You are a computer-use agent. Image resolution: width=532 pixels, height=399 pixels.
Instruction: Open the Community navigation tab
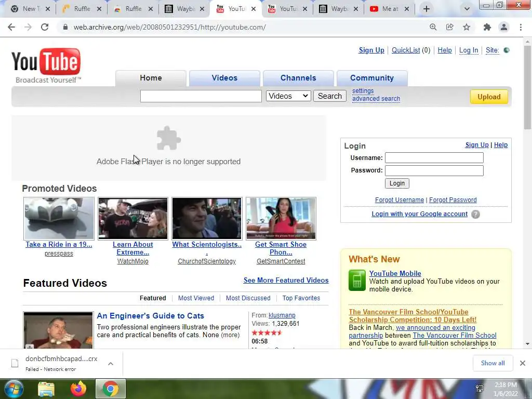372,78
